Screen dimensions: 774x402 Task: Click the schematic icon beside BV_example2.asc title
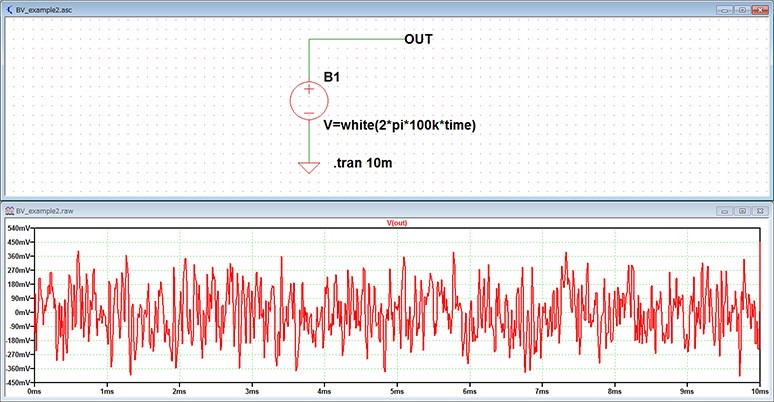pos(9,7)
